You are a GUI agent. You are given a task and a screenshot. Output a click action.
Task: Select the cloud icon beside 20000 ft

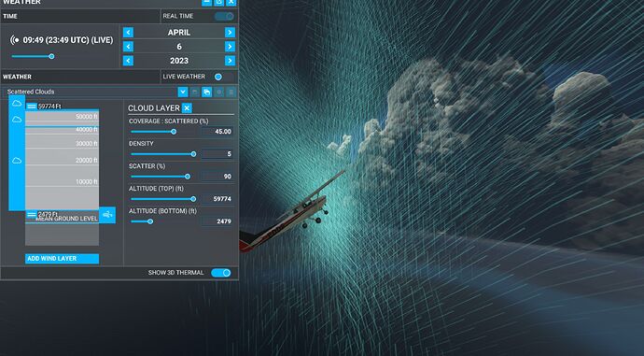click(17, 161)
